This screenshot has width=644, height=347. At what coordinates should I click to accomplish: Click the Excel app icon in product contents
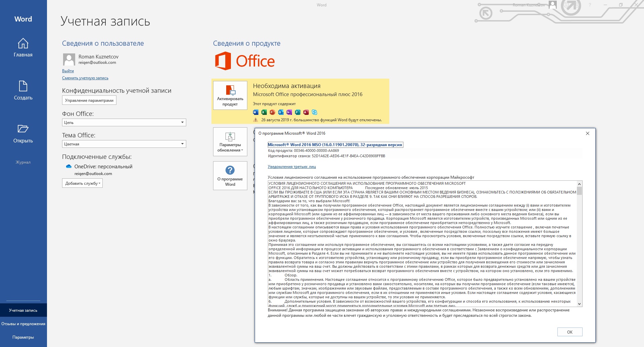click(264, 112)
